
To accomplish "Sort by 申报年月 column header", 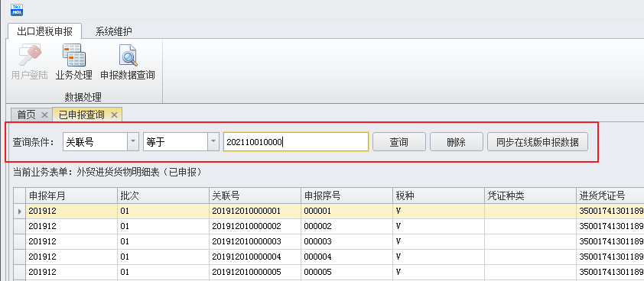I will point(71,195).
